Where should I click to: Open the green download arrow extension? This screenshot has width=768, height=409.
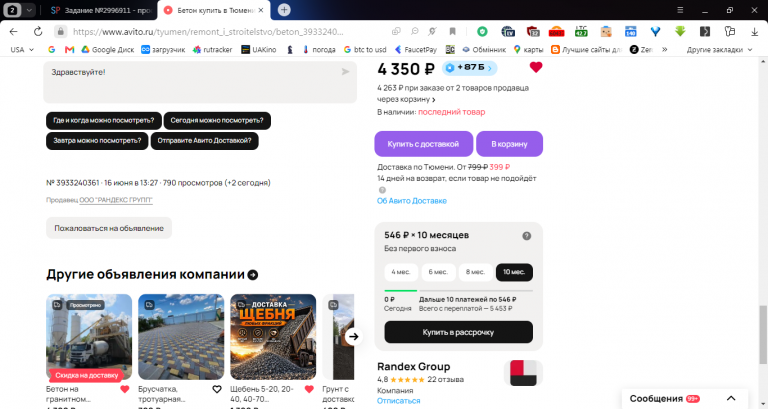(x=680, y=31)
